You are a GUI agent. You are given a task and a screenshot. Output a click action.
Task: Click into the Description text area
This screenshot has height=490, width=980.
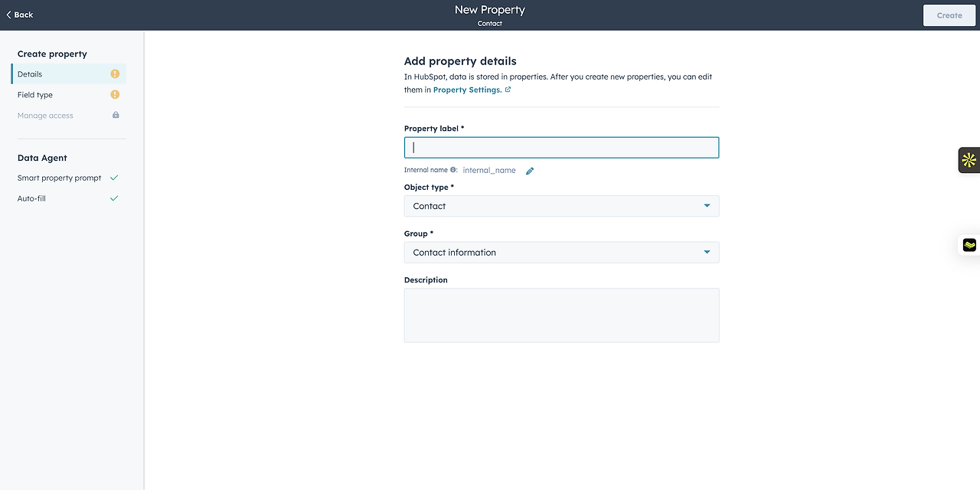pos(561,315)
